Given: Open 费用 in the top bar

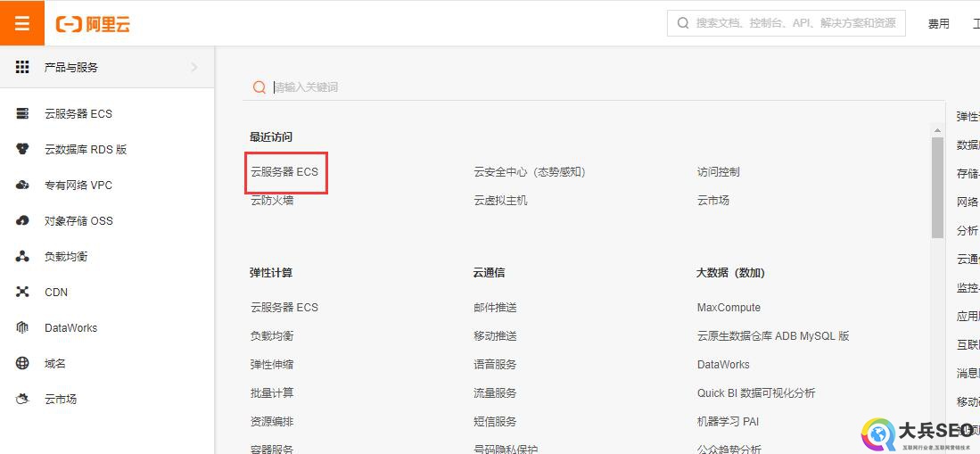Looking at the screenshot, I should coord(939,24).
